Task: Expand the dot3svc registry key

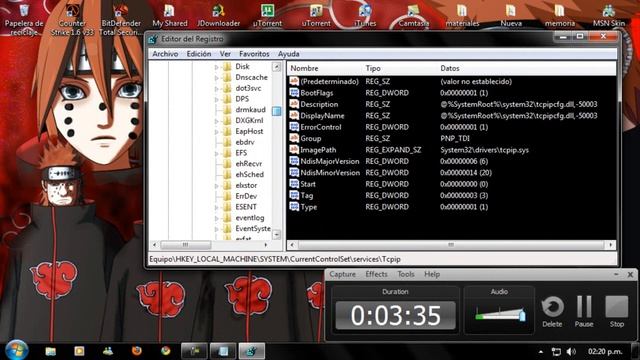Action: [217, 89]
